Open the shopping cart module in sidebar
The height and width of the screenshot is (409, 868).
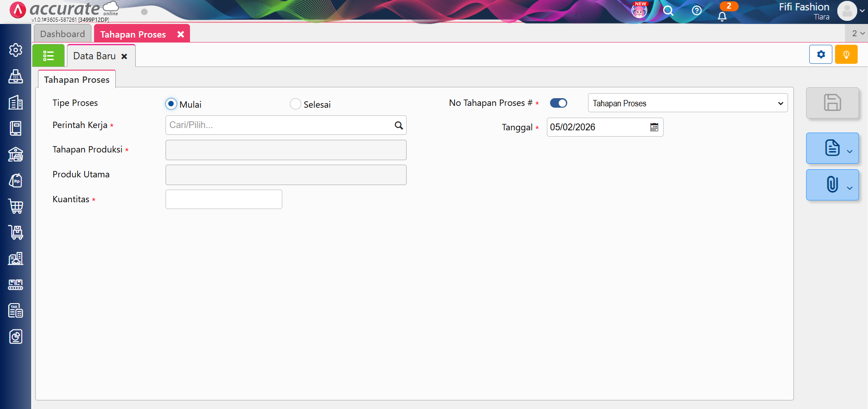[16, 206]
